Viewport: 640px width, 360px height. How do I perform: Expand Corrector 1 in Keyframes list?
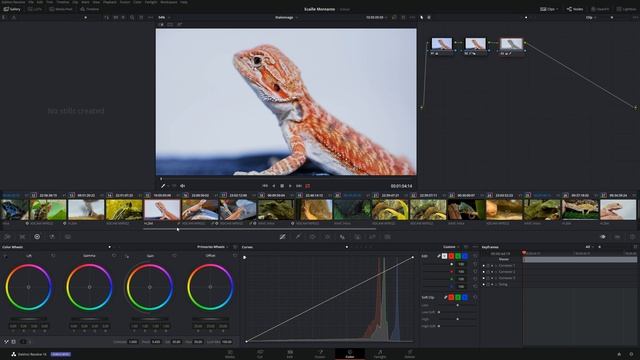click(496, 266)
